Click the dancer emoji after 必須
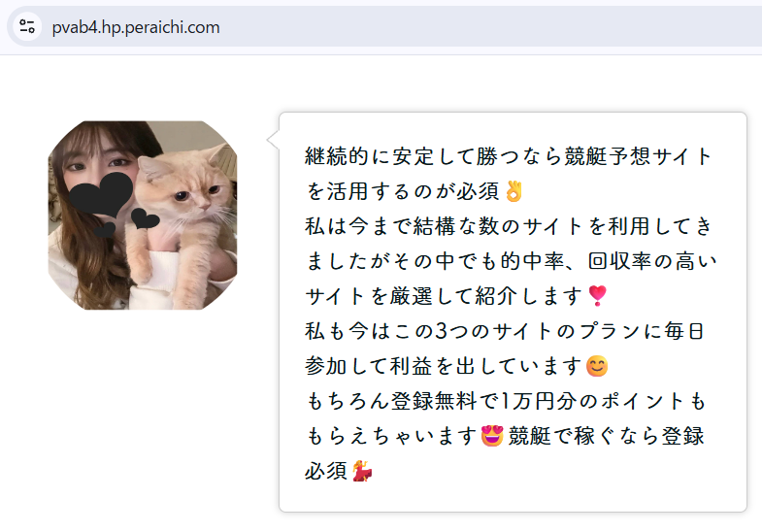 pyautogui.click(x=364, y=471)
